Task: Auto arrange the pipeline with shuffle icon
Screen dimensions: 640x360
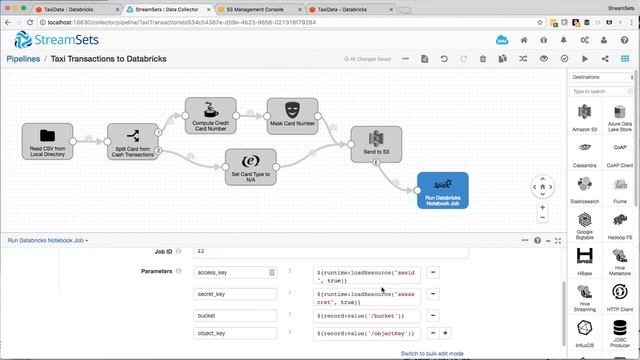Action: pyautogui.click(x=523, y=59)
